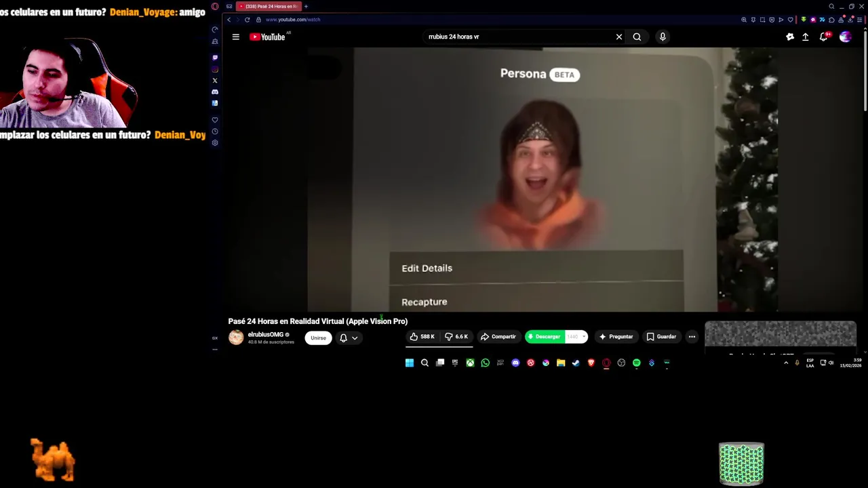Toggle the notification bell for elrubiusOMG
This screenshot has width=868, height=488.
(344, 338)
